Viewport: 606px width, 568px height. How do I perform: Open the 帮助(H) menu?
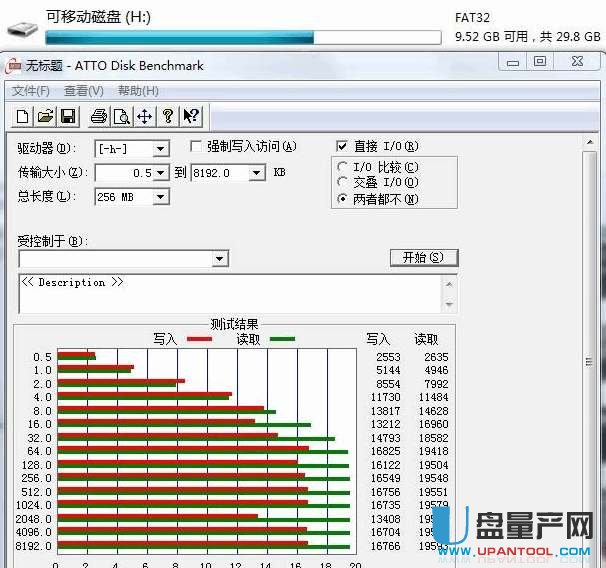pyautogui.click(x=138, y=91)
